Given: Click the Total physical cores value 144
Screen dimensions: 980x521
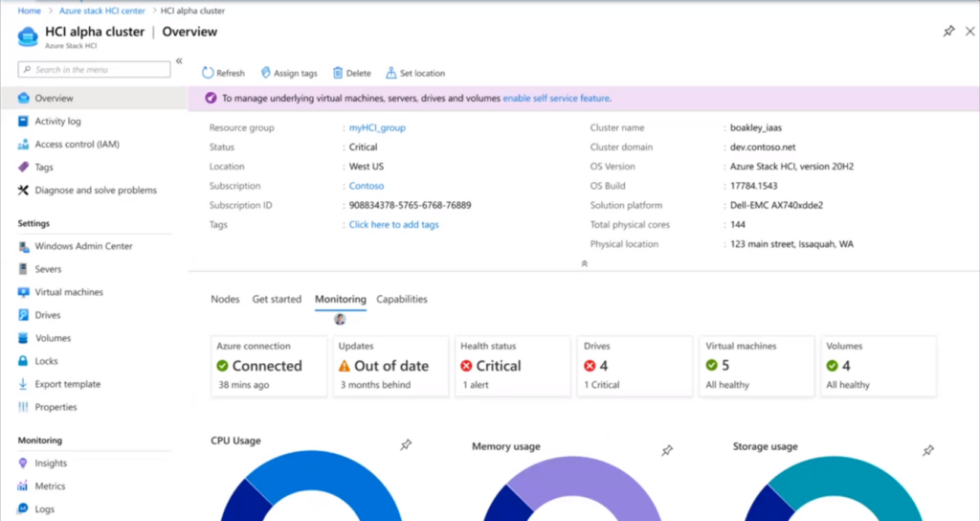Looking at the screenshot, I should coord(738,224).
